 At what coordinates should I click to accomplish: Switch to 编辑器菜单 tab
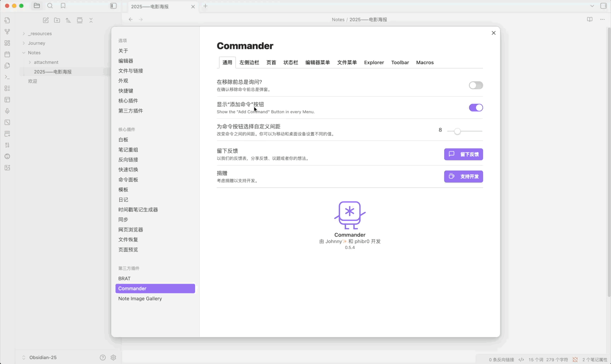tap(318, 63)
